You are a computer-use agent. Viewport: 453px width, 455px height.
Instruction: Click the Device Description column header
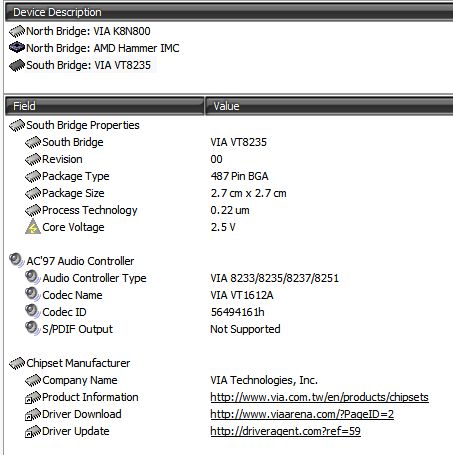[x=229, y=12]
